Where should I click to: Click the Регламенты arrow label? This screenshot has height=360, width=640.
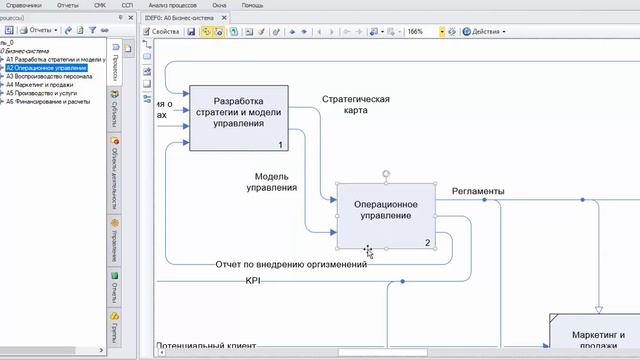pos(478,191)
